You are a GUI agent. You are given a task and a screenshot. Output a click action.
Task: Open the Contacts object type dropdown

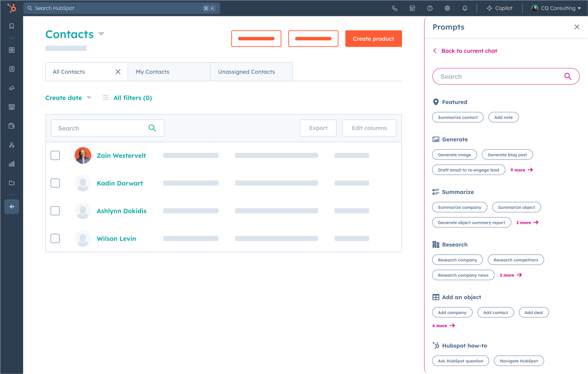[x=101, y=34]
